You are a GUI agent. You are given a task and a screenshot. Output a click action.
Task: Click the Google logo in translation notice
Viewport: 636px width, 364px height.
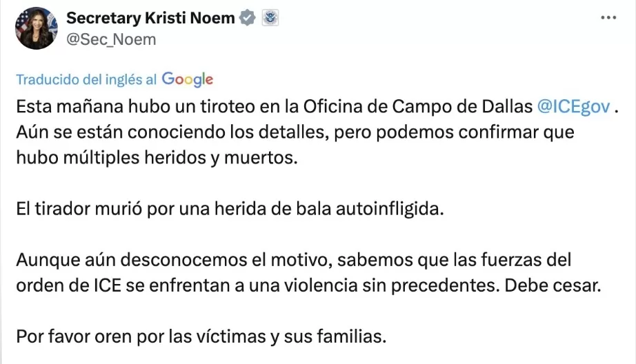pyautogui.click(x=187, y=79)
